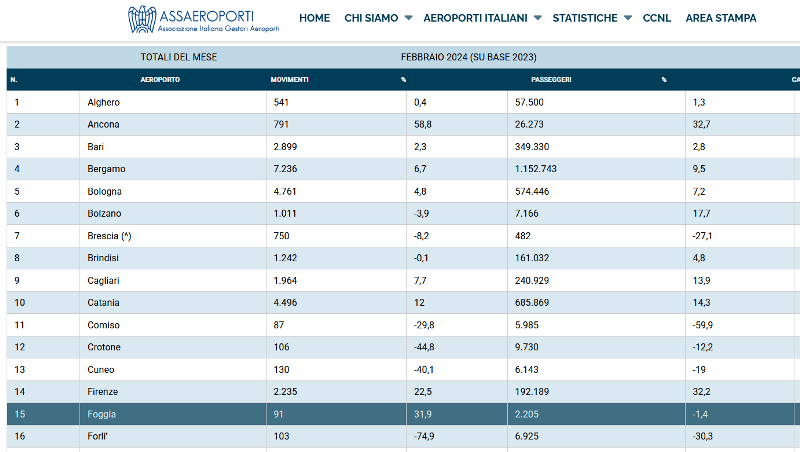The width and height of the screenshot is (800, 452).
Task: Click Catania passengers value 685.869
Action: [532, 303]
